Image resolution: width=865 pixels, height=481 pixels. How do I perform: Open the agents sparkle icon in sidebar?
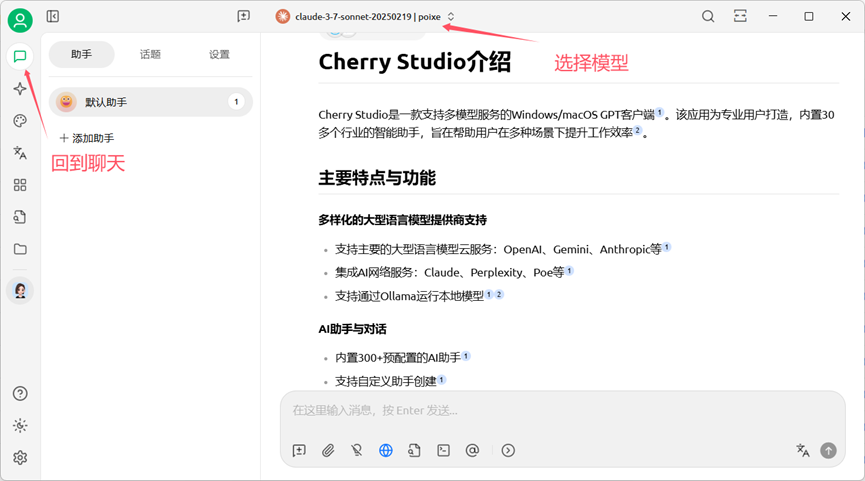20,89
